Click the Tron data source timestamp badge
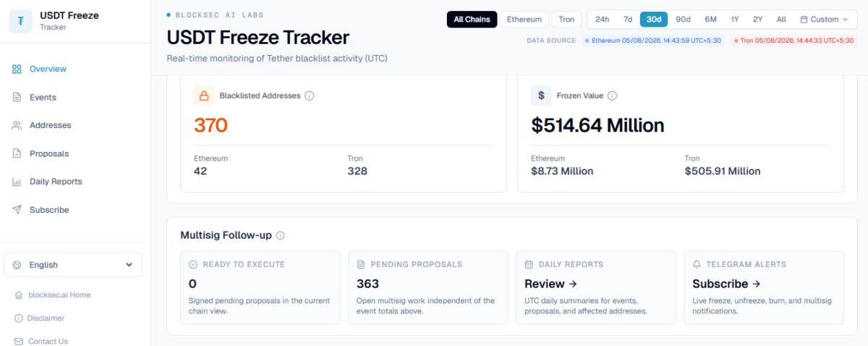The height and width of the screenshot is (346, 868). [x=793, y=41]
